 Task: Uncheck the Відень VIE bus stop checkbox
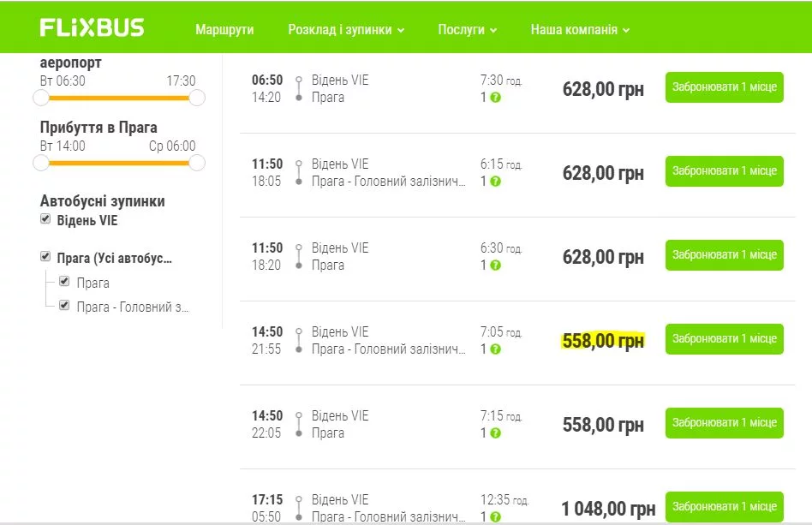[46, 220]
